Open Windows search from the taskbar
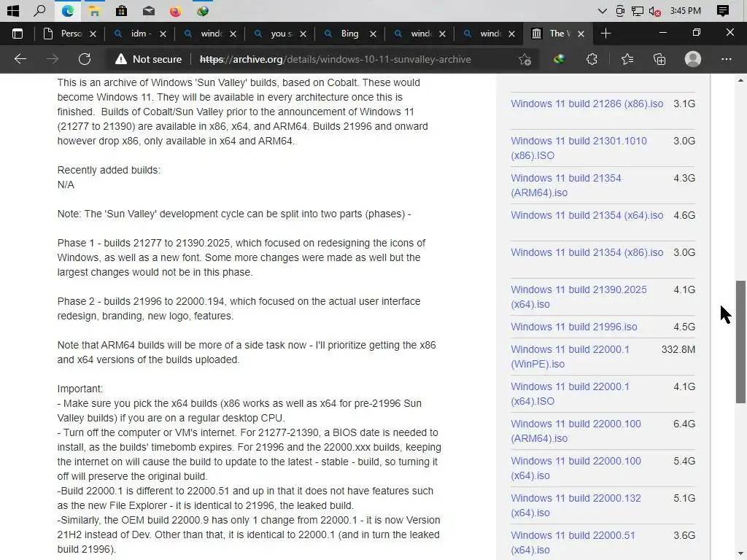 point(40,10)
